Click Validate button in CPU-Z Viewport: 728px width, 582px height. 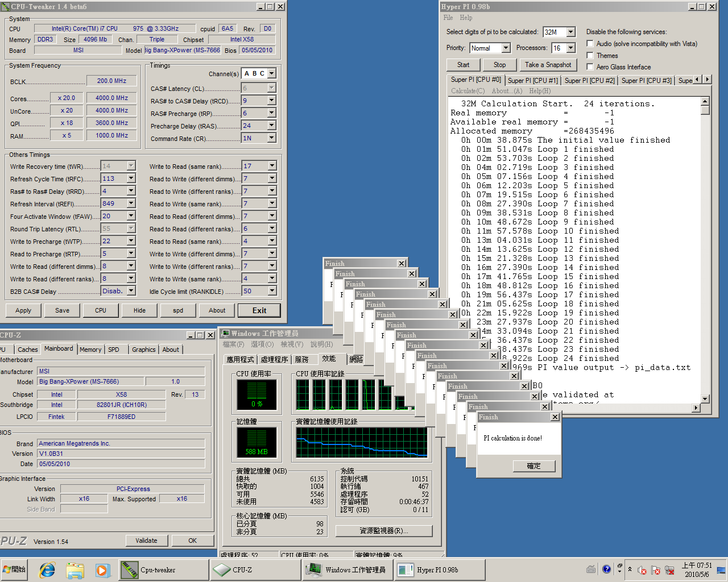(146, 541)
